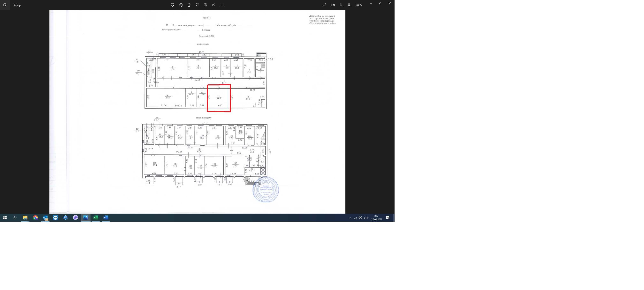
Task: Click the Масштаб 1:200 scale label
Action: point(207,36)
